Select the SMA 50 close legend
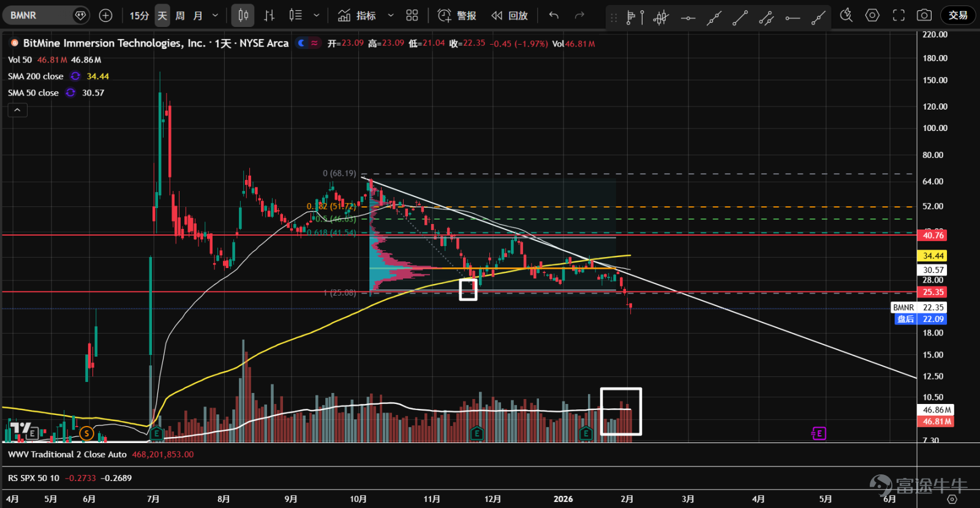Image resolution: width=980 pixels, height=508 pixels. [33, 92]
